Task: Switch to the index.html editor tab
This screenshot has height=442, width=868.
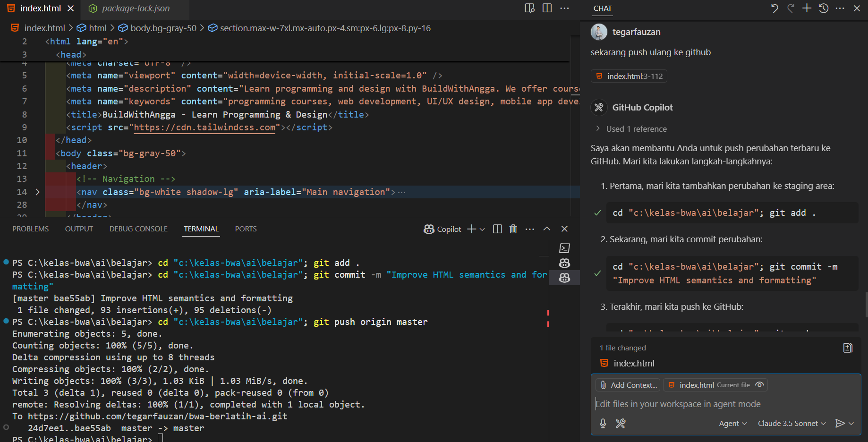Action: click(41, 8)
